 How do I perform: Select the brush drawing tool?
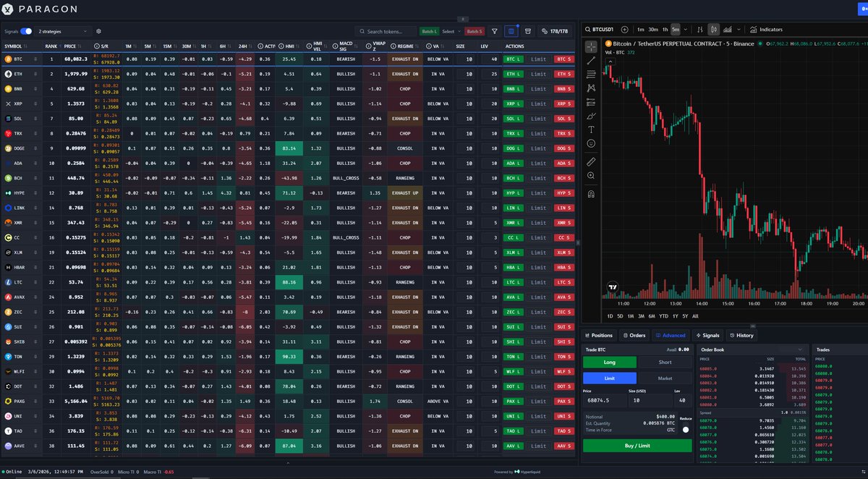(591, 116)
